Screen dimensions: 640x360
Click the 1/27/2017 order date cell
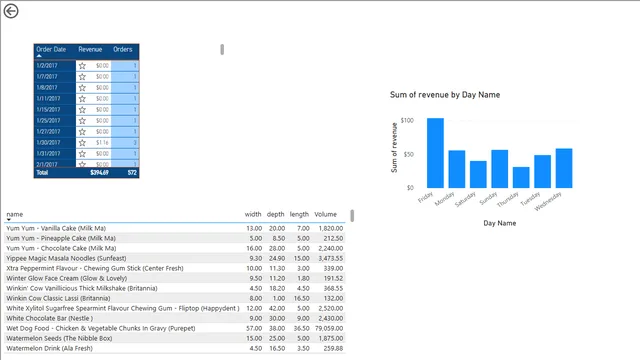pyautogui.click(x=55, y=132)
